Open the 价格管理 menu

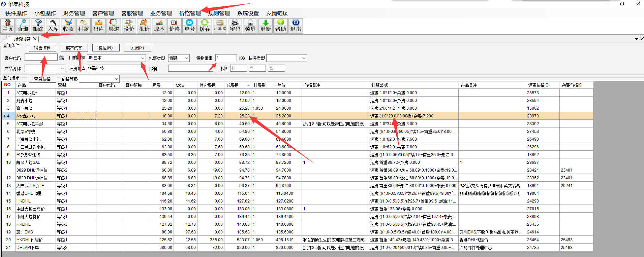click(x=190, y=13)
